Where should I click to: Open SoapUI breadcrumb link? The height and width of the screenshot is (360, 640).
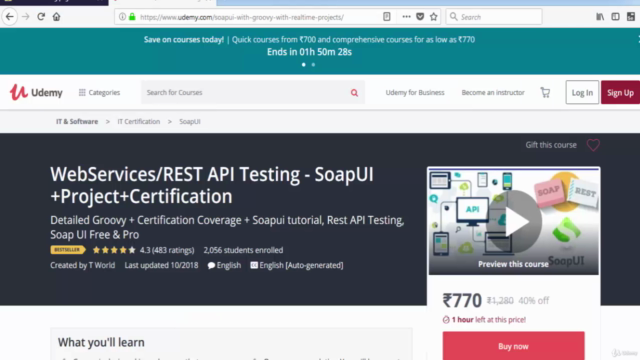(x=190, y=122)
